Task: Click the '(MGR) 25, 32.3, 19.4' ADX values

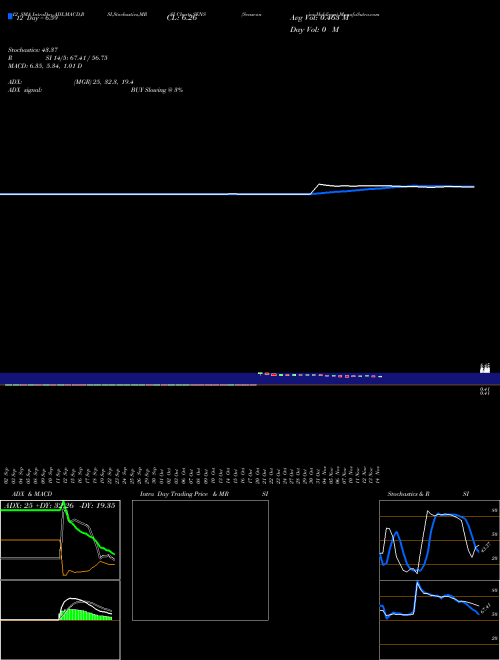Action: (x=104, y=82)
